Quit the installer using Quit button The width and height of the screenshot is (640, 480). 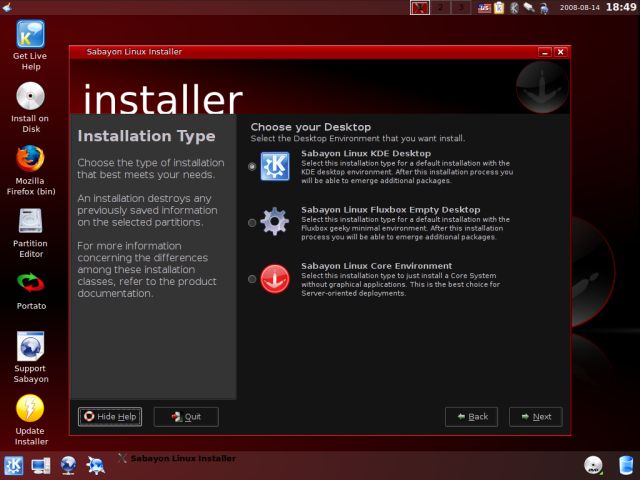pyautogui.click(x=186, y=417)
